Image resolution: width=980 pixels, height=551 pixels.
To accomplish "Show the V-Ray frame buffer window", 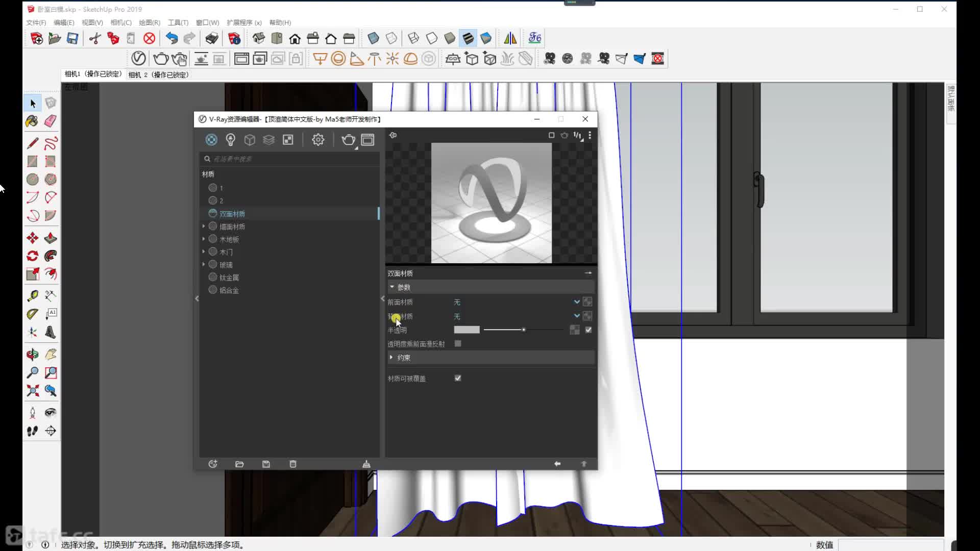I will [x=367, y=140].
